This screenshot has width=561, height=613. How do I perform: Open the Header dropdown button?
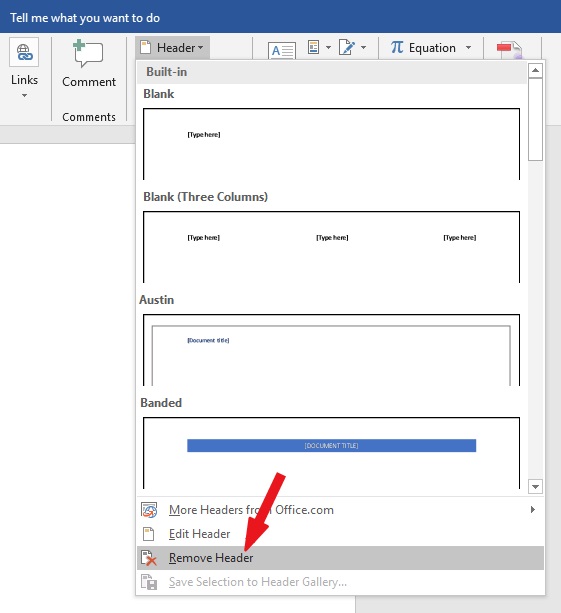173,48
